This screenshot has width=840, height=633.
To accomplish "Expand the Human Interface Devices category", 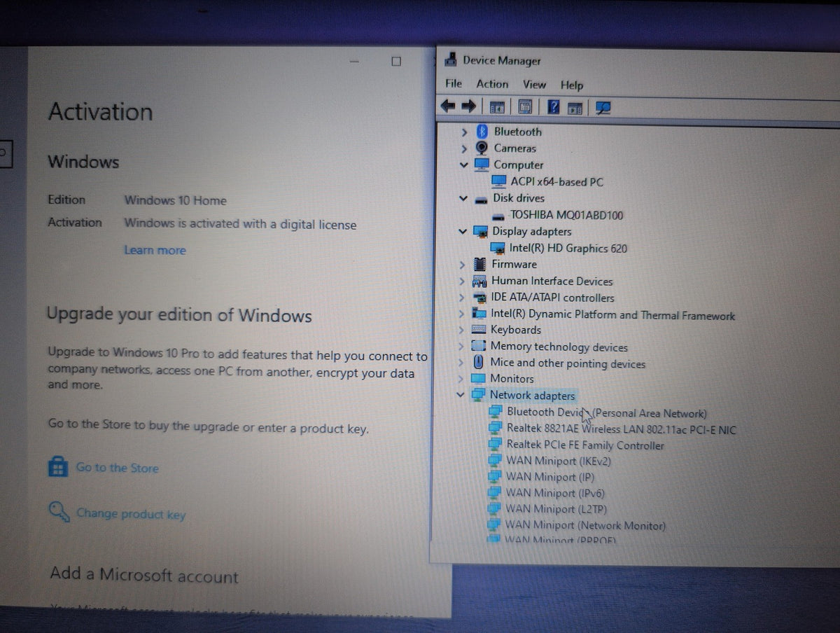I will pos(462,281).
